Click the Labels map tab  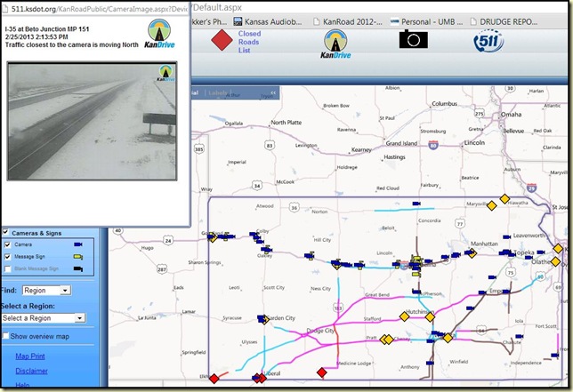[x=217, y=93]
